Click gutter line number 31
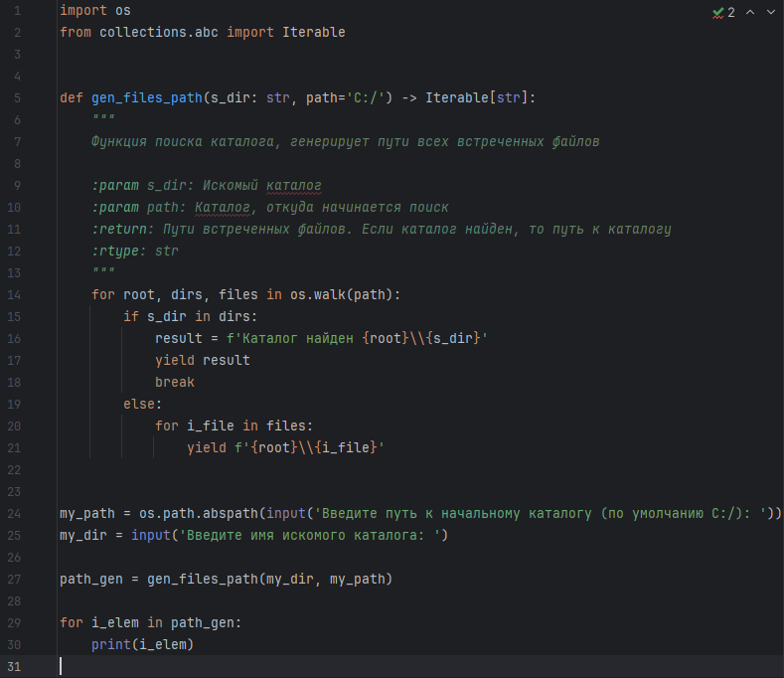Image resolution: width=784 pixels, height=678 pixels. [14, 667]
